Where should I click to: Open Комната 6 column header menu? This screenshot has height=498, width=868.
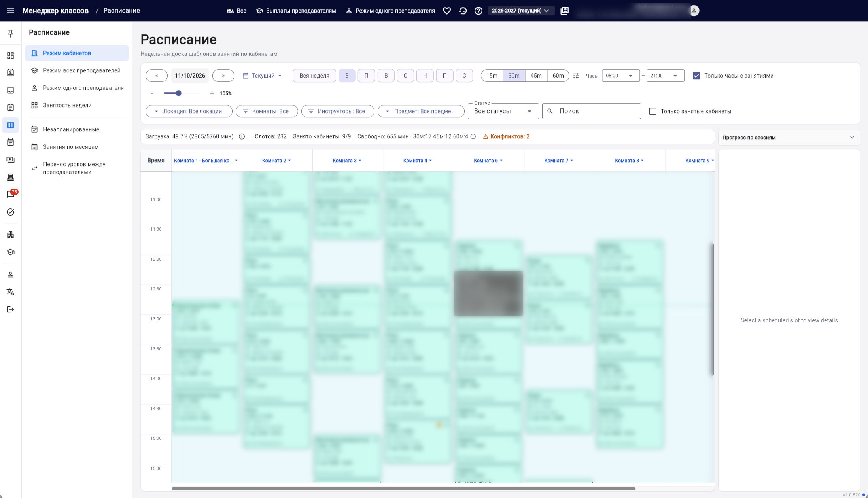488,161
